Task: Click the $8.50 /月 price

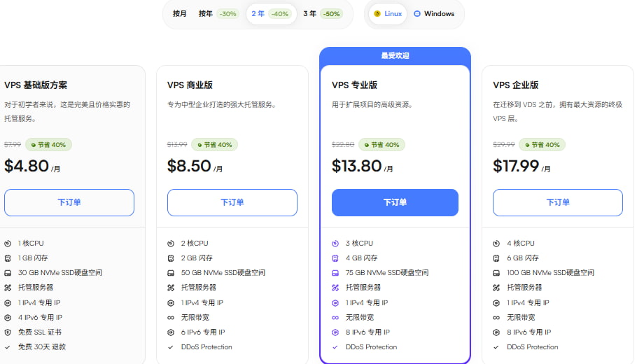Action: pos(195,166)
